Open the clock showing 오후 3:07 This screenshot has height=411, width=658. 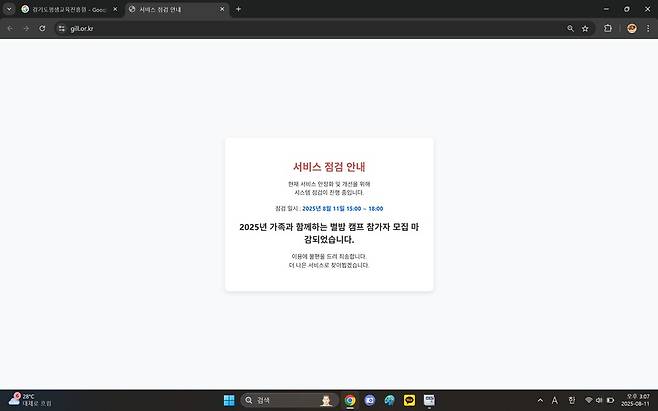635,400
